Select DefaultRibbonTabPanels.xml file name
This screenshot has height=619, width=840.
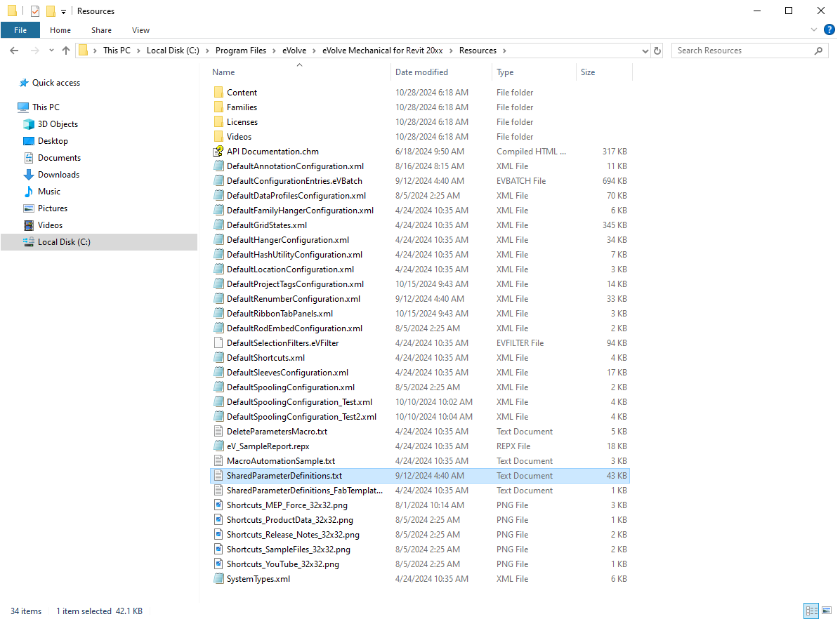pos(280,313)
